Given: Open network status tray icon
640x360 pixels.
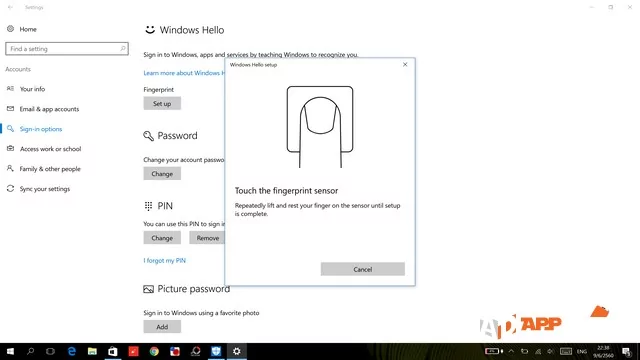Looking at the screenshot, I should pyautogui.click(x=538, y=351).
